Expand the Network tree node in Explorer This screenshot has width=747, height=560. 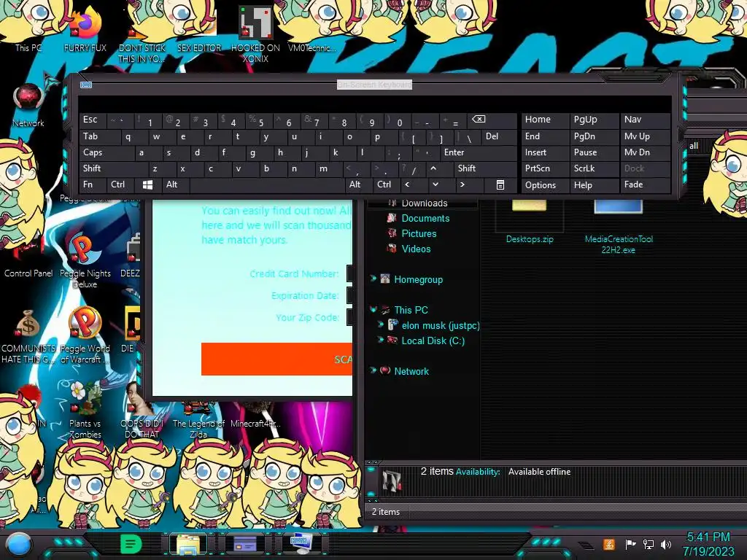click(373, 370)
